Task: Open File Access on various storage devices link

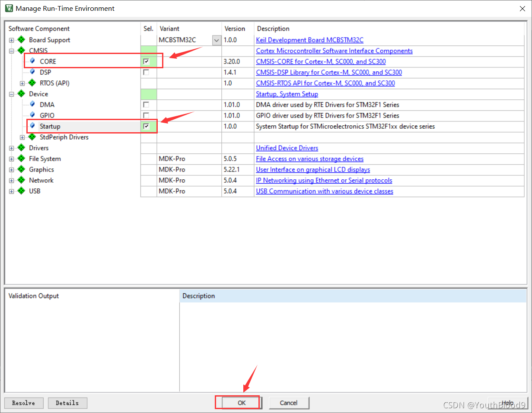Action: coord(310,159)
